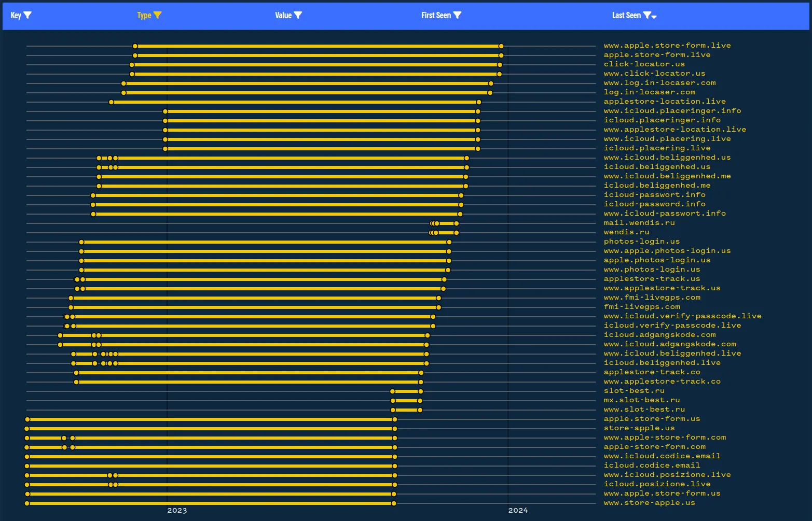Image resolution: width=812 pixels, height=521 pixels.
Task: Select the www.slot-best.ru label
Action: tap(644, 410)
